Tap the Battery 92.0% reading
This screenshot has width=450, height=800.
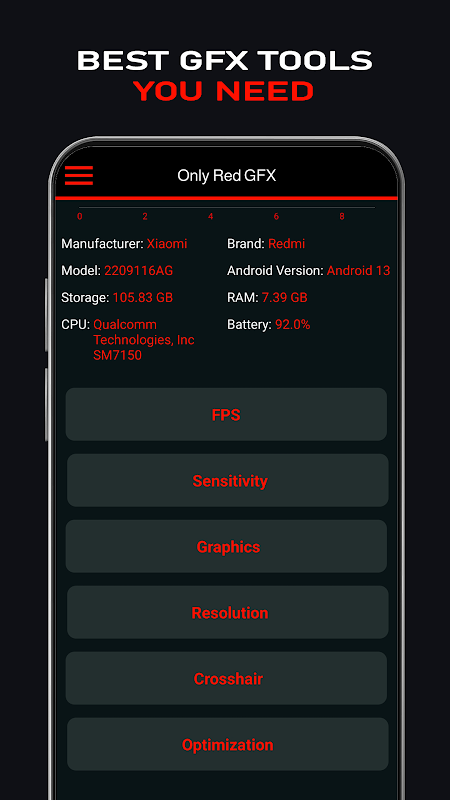[x=292, y=324]
